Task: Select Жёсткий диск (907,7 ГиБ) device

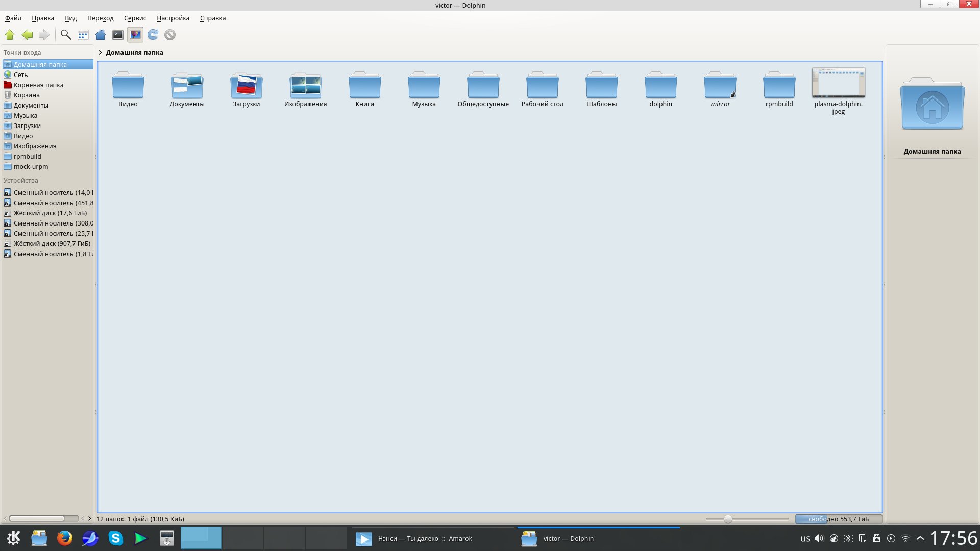Action: pyautogui.click(x=52, y=244)
